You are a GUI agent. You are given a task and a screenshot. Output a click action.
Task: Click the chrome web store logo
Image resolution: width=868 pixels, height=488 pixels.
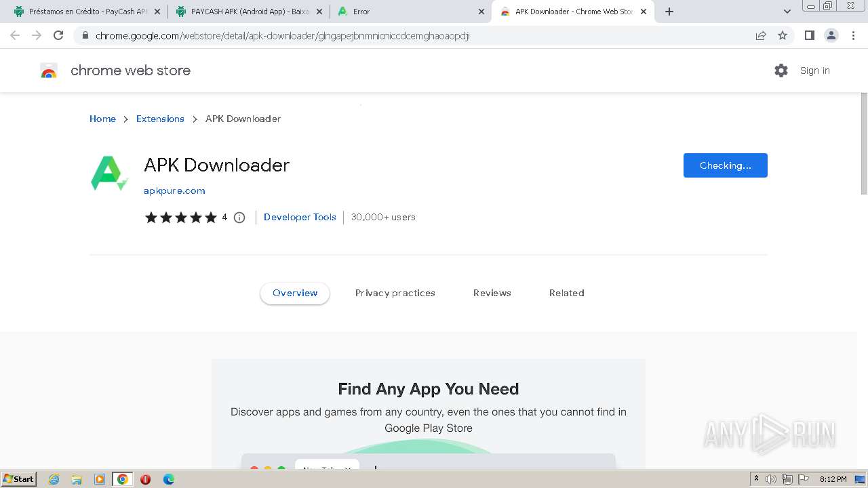click(x=49, y=70)
